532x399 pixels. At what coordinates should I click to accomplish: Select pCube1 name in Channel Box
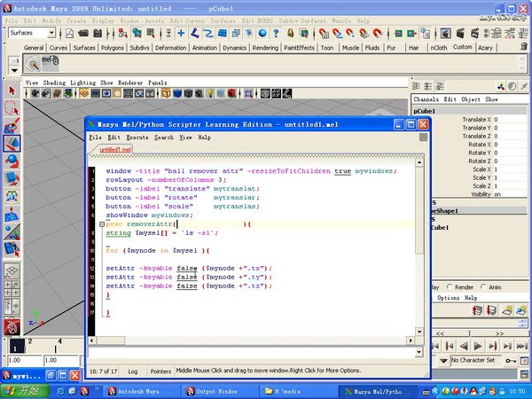coord(424,111)
